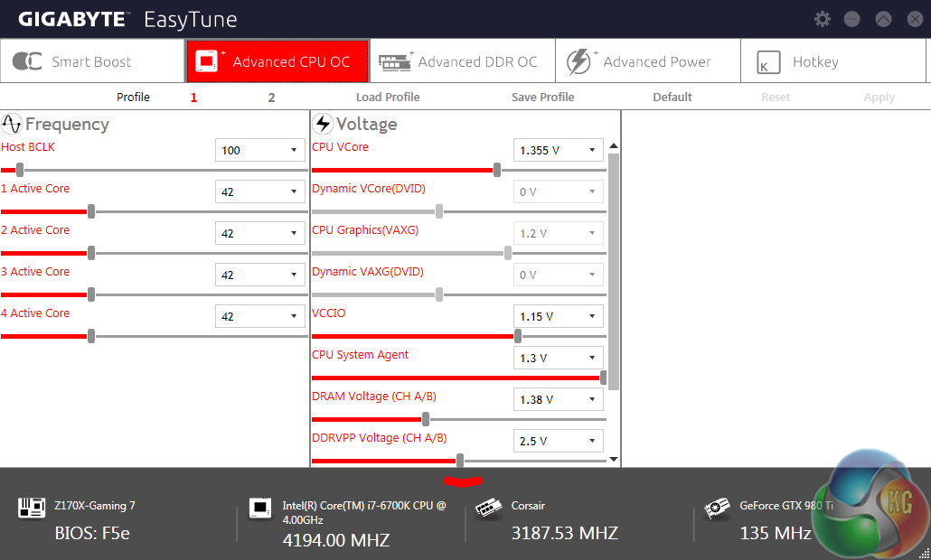The width and height of the screenshot is (931, 560).
Task: Click the 135 MHz GPU frequency readout
Action: click(x=776, y=533)
